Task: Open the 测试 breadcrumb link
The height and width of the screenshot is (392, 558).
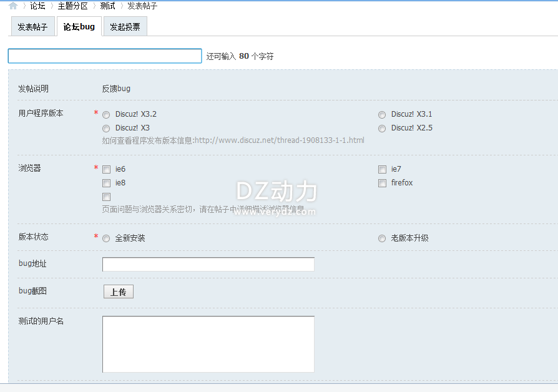Action: point(107,6)
